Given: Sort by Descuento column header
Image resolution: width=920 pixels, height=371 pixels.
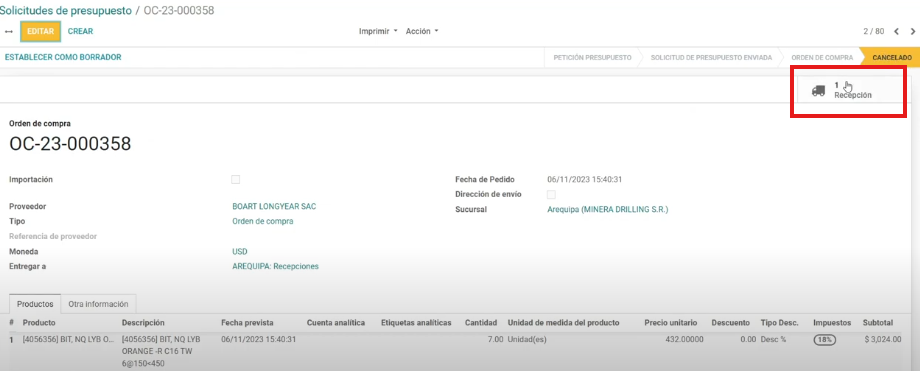Looking at the screenshot, I should (730, 323).
